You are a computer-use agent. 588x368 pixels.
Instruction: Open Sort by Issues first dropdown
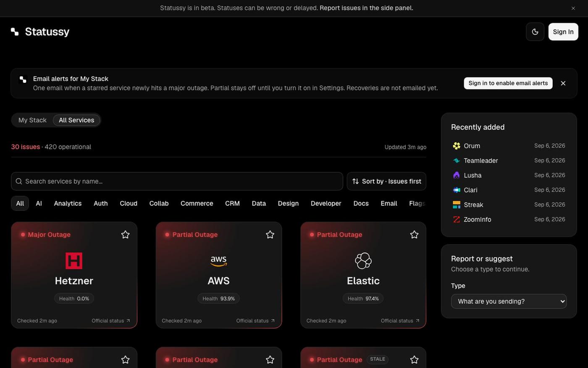click(386, 181)
